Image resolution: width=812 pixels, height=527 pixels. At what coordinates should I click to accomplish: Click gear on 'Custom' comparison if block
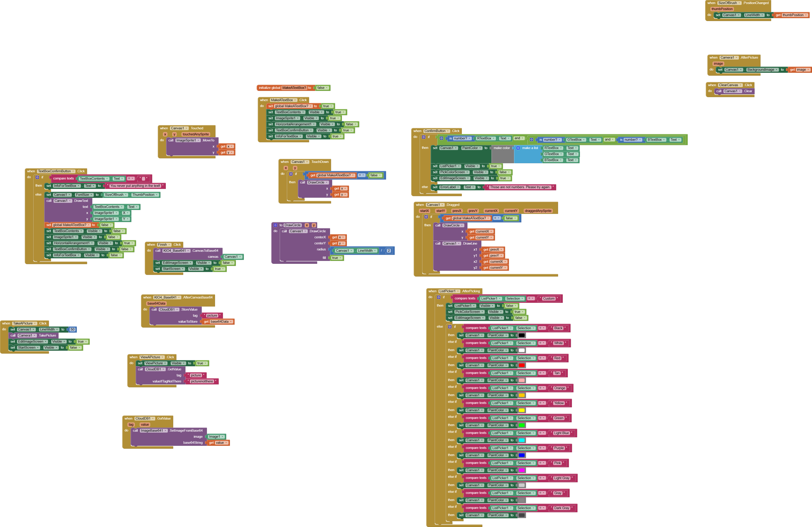(439, 297)
